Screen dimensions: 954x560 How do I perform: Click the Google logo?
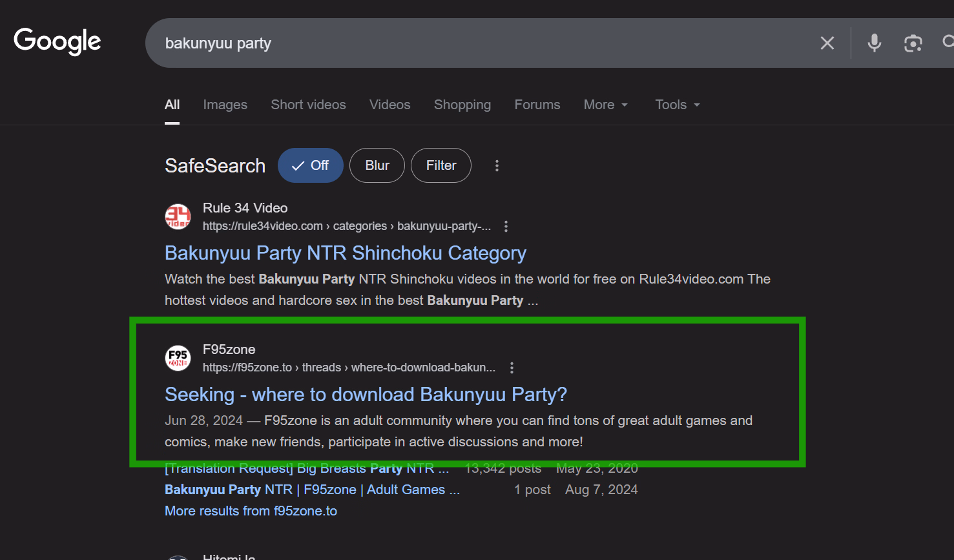click(x=57, y=41)
